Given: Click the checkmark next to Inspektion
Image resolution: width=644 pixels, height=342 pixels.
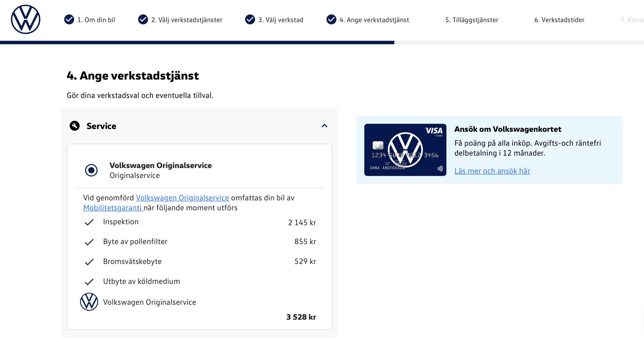Looking at the screenshot, I should point(89,222).
